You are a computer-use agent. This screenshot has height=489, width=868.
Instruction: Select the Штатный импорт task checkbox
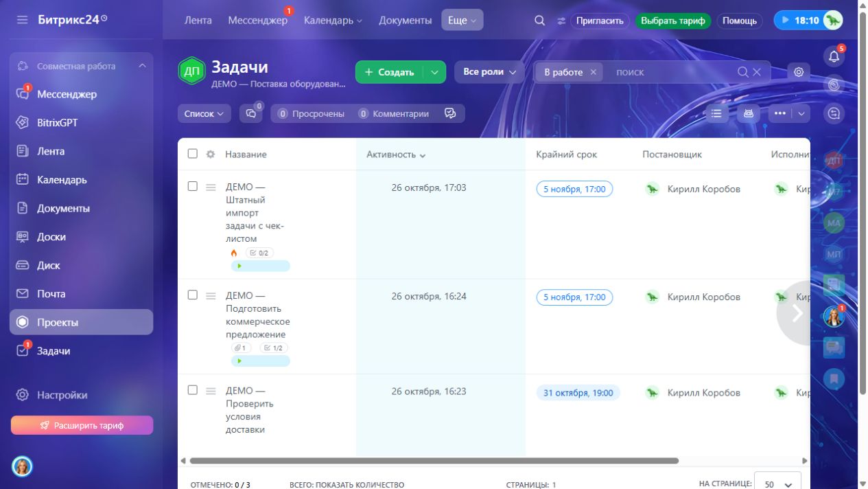click(193, 186)
